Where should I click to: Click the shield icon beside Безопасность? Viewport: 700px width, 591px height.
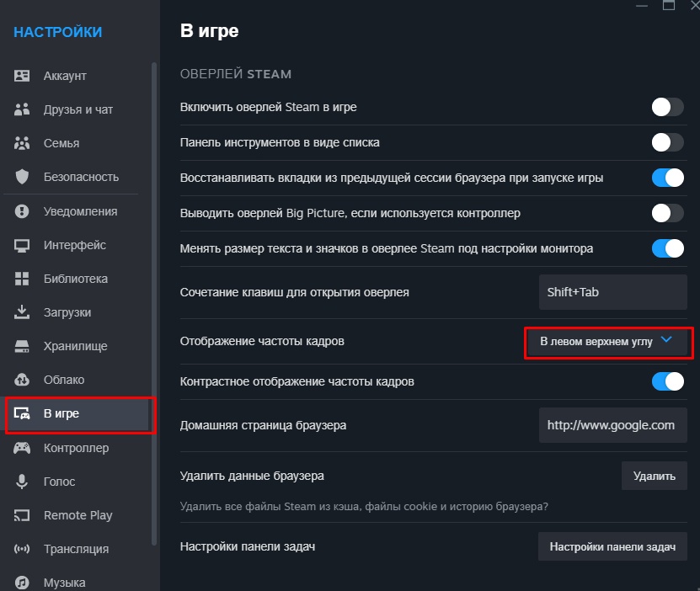pos(22,177)
